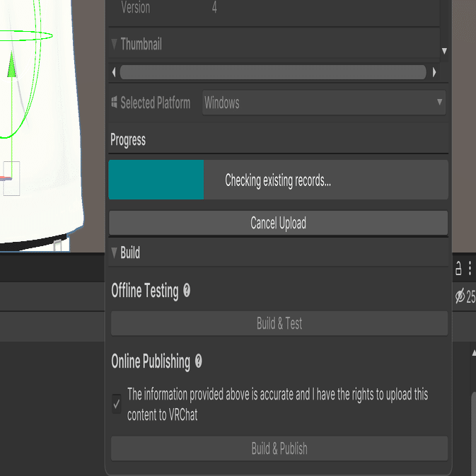This screenshot has height=476, width=476.
Task: Click the Build & Test button
Action: [279, 323]
